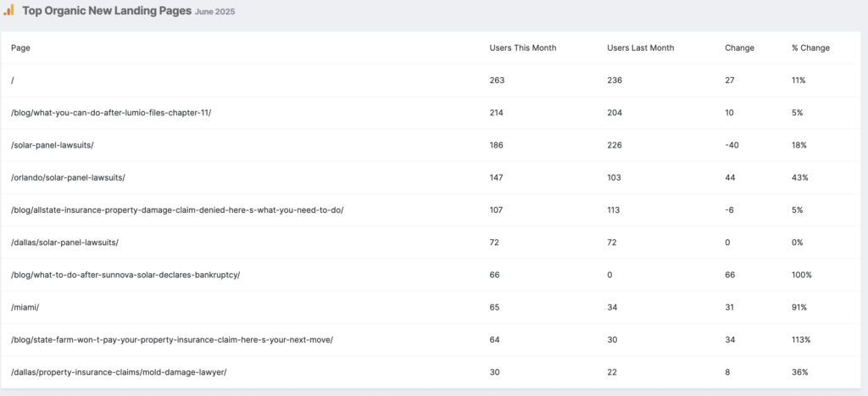Sort by Users This Month column
The width and height of the screenshot is (868, 396).
(x=522, y=48)
